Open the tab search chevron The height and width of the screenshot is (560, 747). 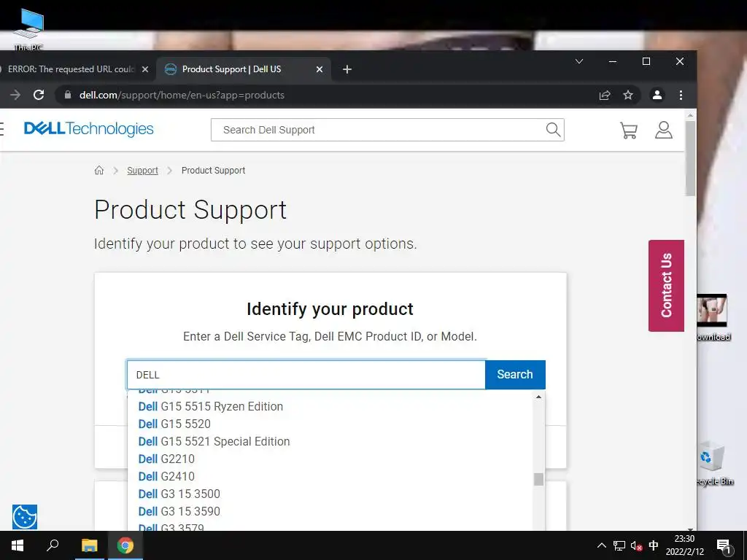coord(579,61)
